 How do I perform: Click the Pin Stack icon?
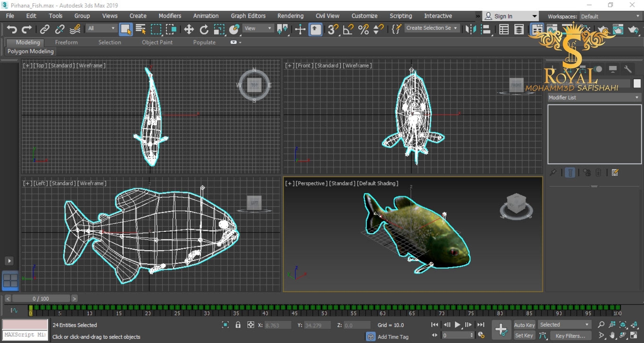553,172
